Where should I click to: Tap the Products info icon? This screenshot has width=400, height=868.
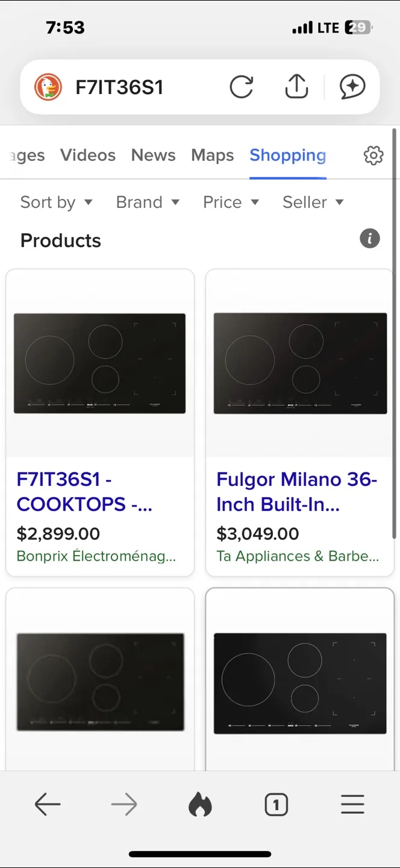click(369, 239)
